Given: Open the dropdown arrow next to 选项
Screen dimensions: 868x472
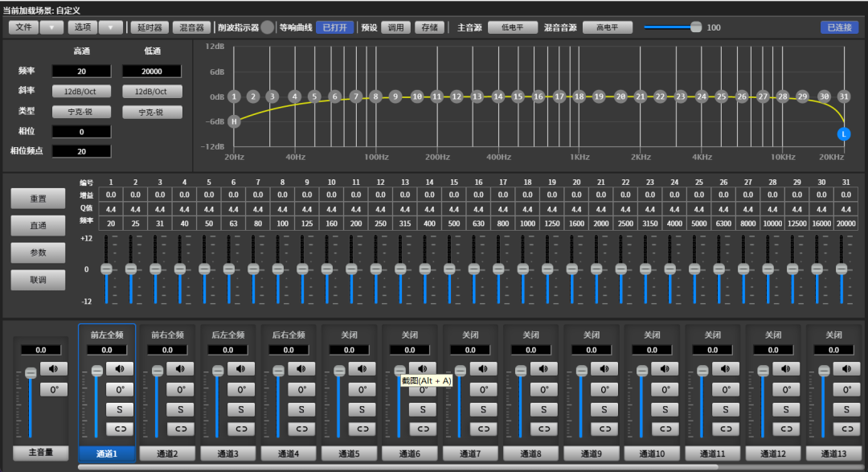Looking at the screenshot, I should (x=111, y=27).
